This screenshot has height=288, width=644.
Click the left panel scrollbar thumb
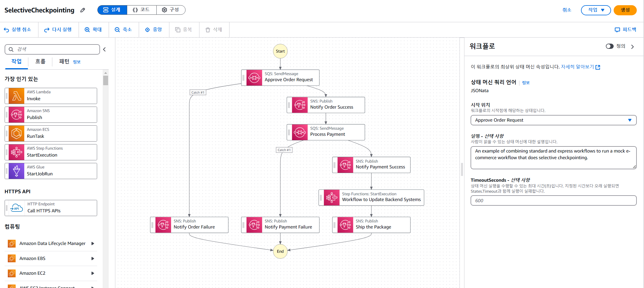(106, 80)
